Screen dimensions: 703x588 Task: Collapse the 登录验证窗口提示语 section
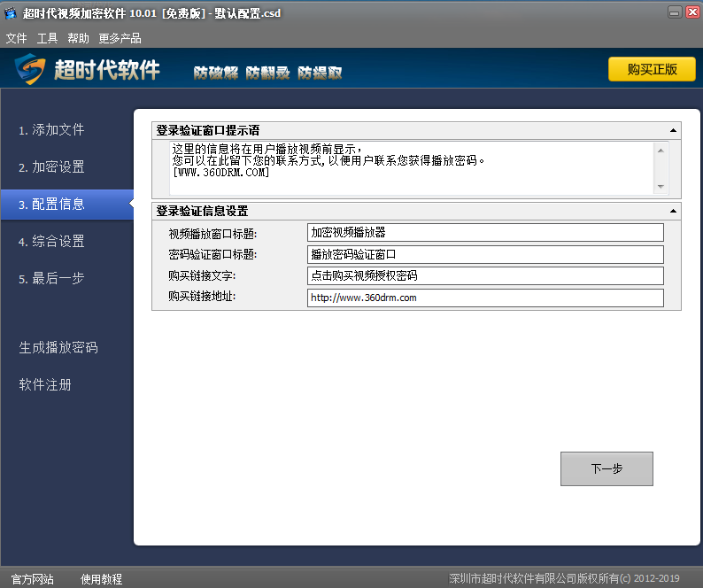pos(673,131)
